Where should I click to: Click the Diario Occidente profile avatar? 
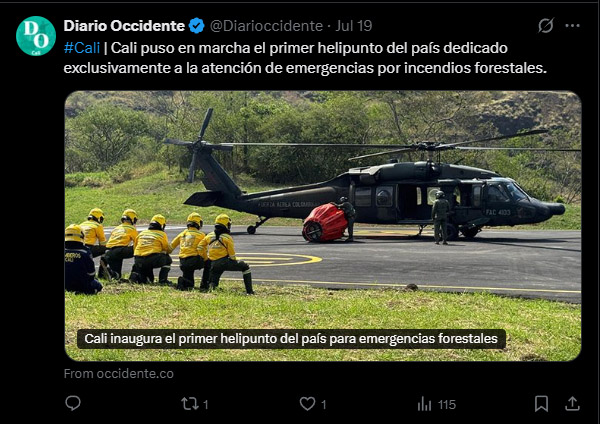coord(36,36)
